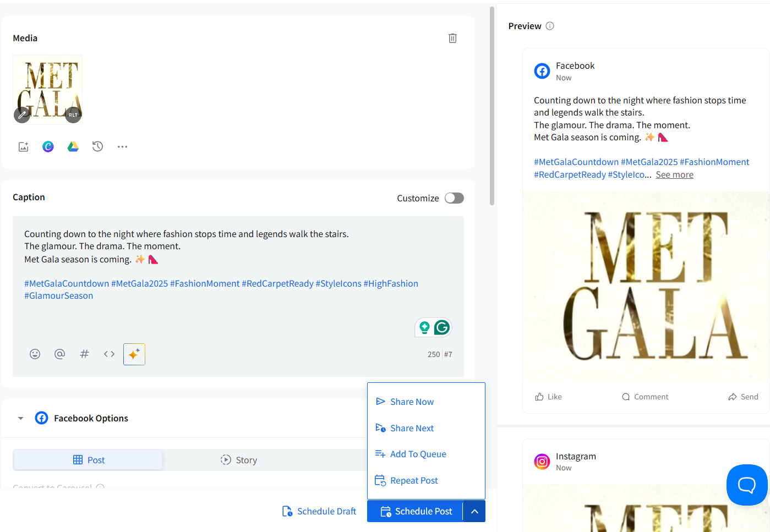Import media from Google Drive icon
This screenshot has width=770, height=532.
(73, 146)
